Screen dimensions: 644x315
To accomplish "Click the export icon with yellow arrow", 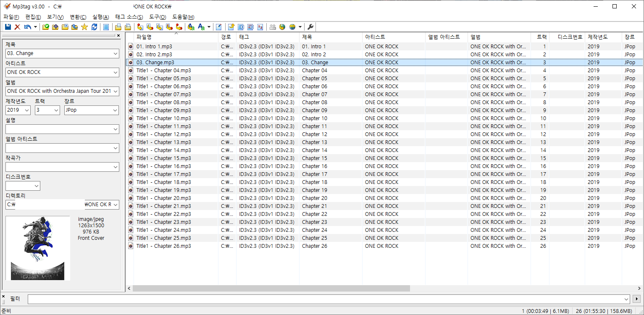I will [231, 27].
